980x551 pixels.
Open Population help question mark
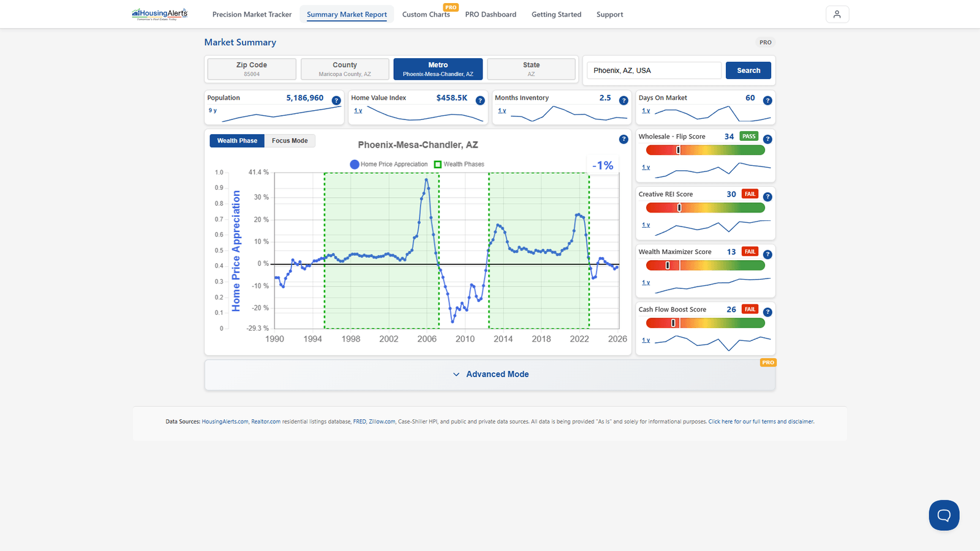pos(336,100)
